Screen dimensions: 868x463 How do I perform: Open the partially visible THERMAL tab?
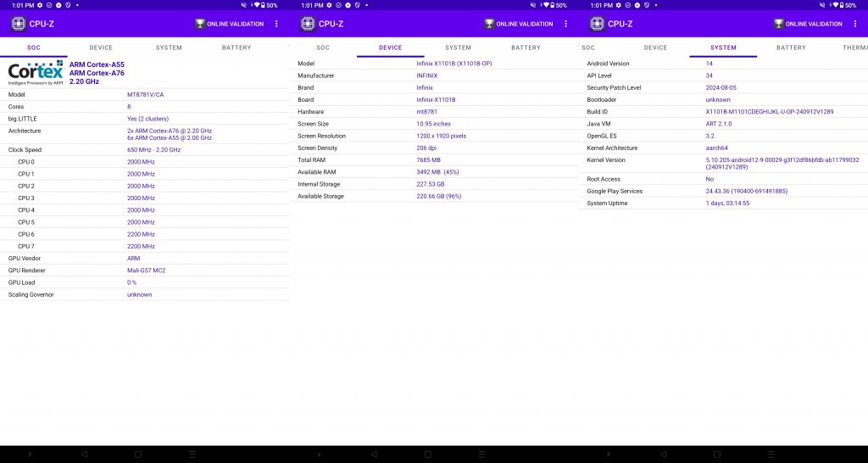[x=854, y=47]
